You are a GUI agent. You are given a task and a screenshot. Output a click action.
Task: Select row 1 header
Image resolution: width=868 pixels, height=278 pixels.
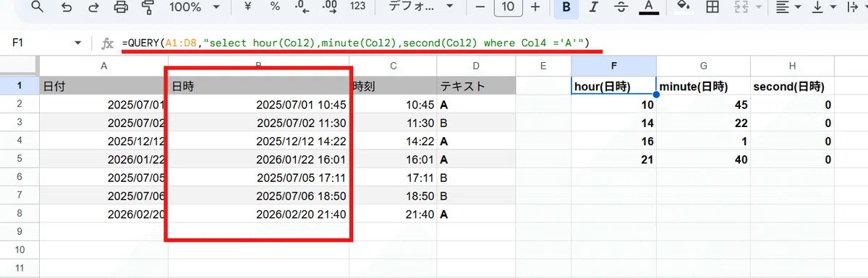point(20,86)
